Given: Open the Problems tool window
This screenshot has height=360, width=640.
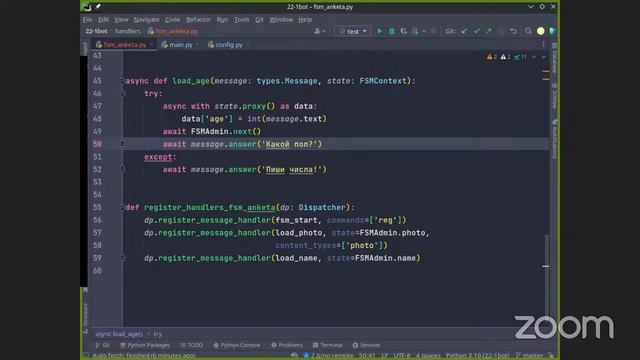Looking at the screenshot, I should [287, 345].
